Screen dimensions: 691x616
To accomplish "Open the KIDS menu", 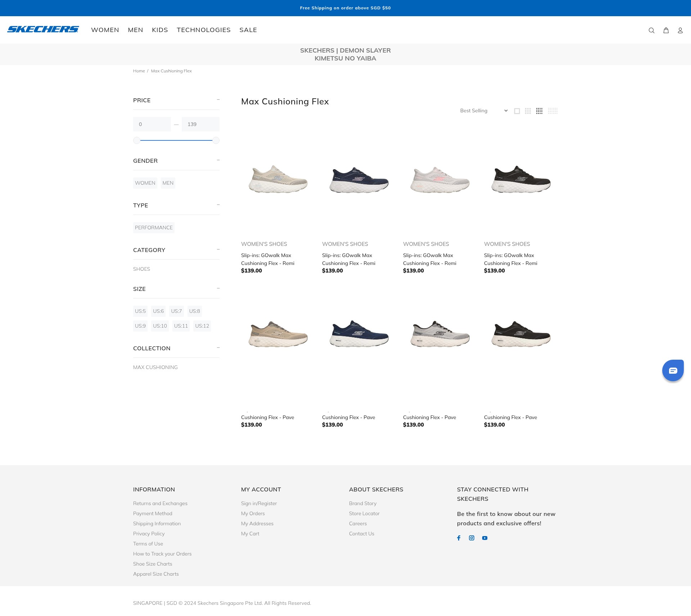I will (160, 30).
